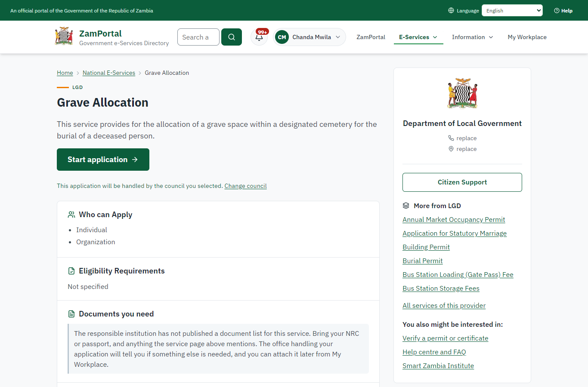
Task: Click the green search magnifier button
Action: pyautogui.click(x=232, y=37)
